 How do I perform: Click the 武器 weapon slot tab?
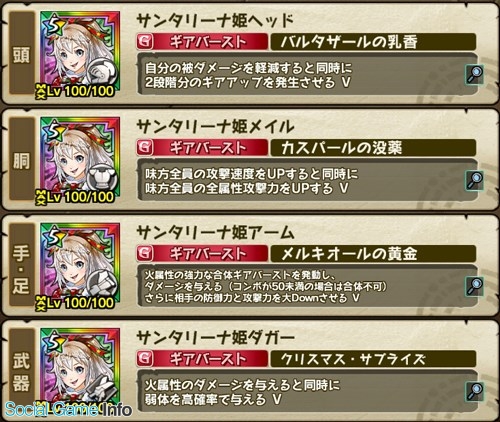(22, 370)
